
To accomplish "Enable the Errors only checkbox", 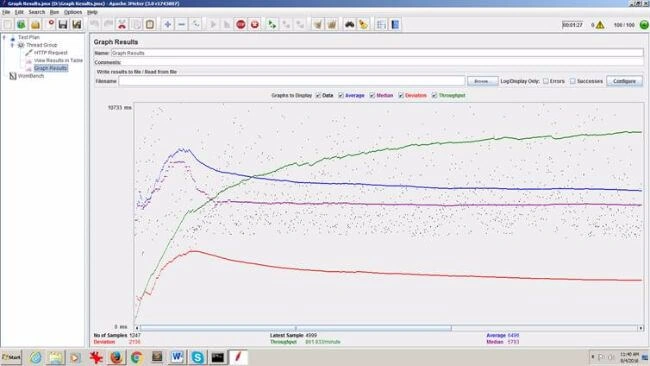I will pyautogui.click(x=546, y=81).
